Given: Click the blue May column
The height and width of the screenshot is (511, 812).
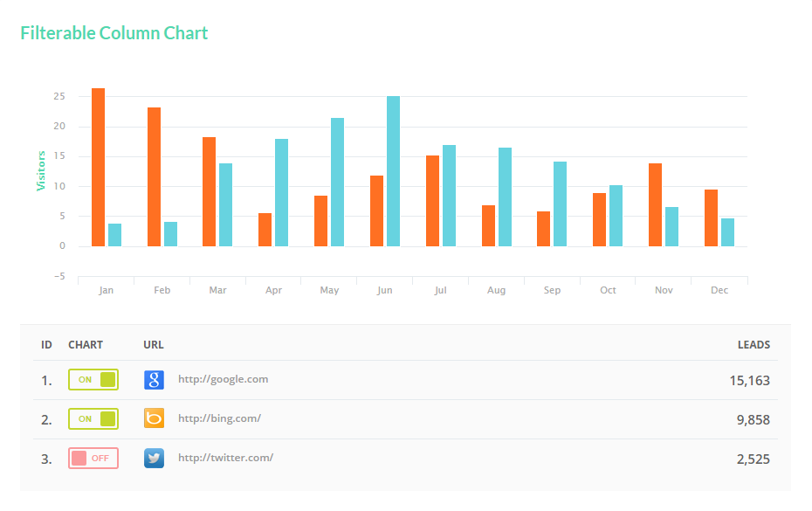Looking at the screenshot, I should 337,182.
